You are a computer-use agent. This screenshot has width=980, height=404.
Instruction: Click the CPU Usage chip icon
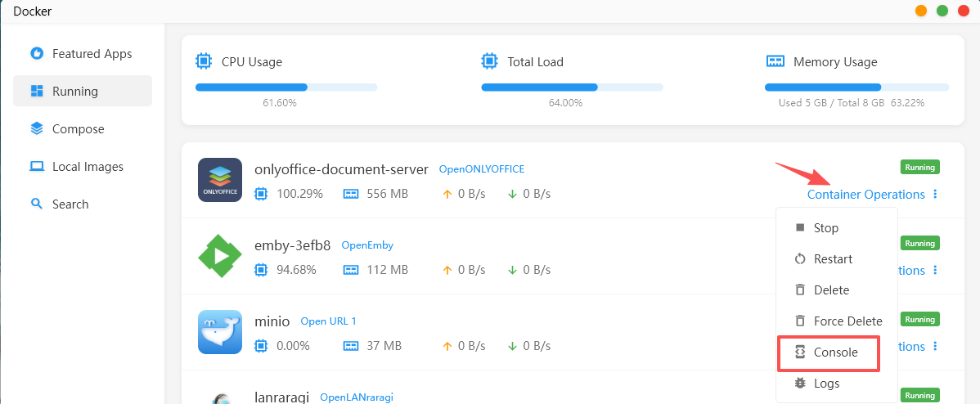coord(203,61)
